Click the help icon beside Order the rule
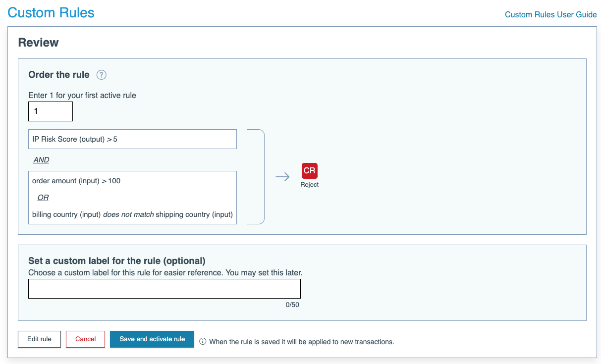The height and width of the screenshot is (364, 601). pyautogui.click(x=102, y=75)
